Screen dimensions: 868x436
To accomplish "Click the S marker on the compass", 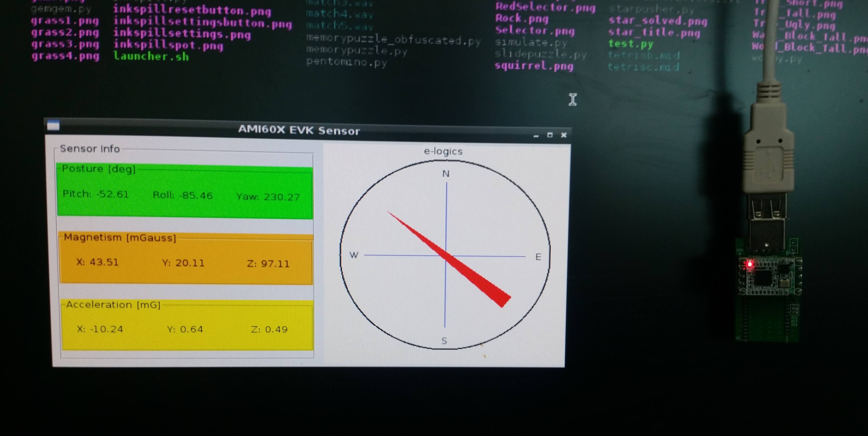I will point(444,341).
